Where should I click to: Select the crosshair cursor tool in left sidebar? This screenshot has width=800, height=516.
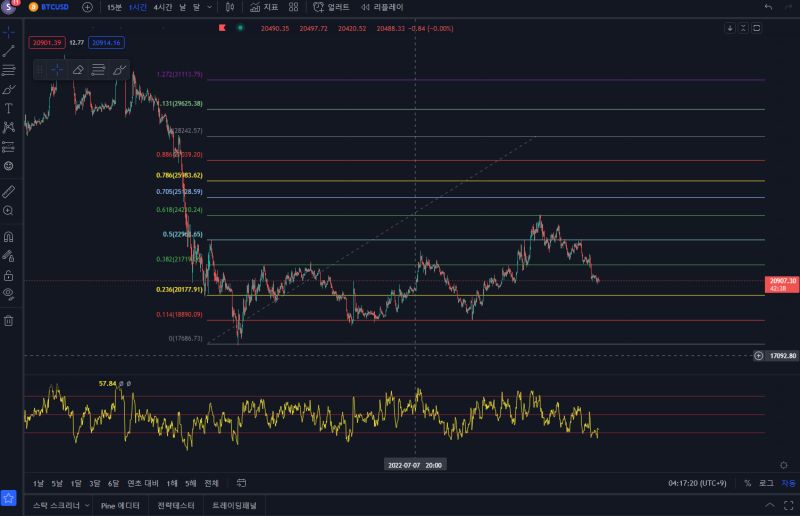[x=9, y=32]
